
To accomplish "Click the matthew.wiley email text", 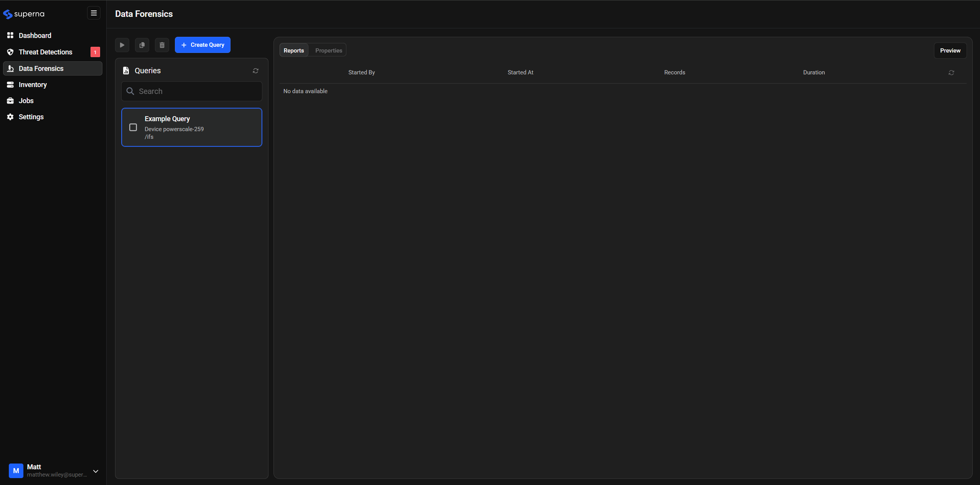I will tap(57, 475).
